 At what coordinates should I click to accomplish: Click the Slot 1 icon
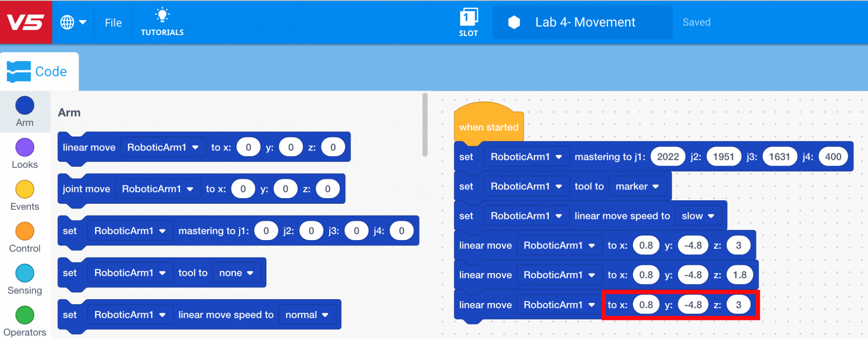pos(468,18)
